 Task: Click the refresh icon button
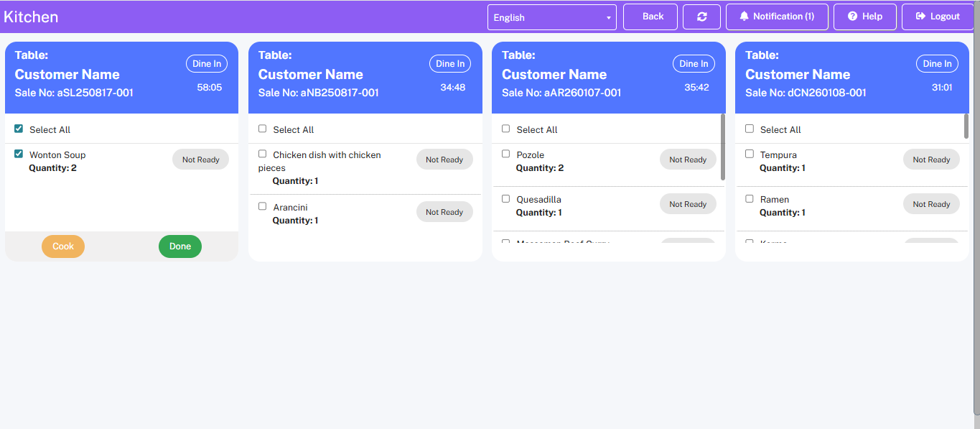pyautogui.click(x=701, y=17)
